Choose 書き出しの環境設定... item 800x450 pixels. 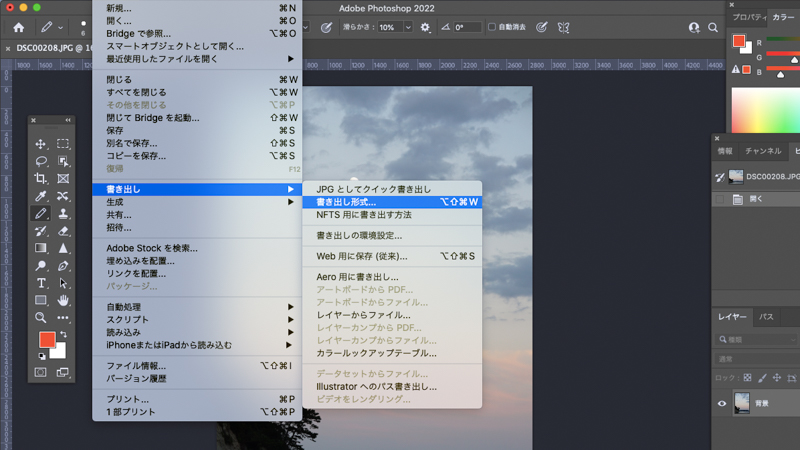[x=392, y=236]
